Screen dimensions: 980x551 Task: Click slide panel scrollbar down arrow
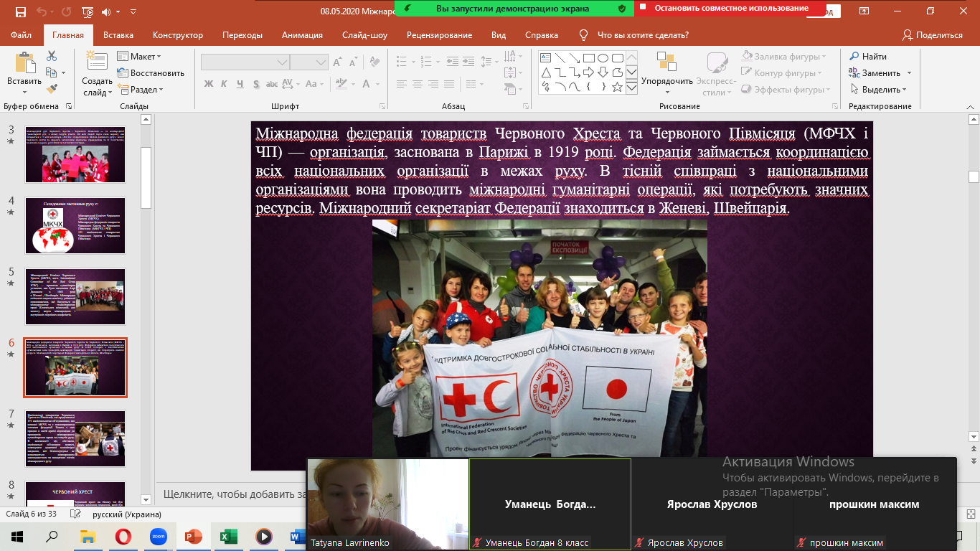pyautogui.click(x=146, y=499)
